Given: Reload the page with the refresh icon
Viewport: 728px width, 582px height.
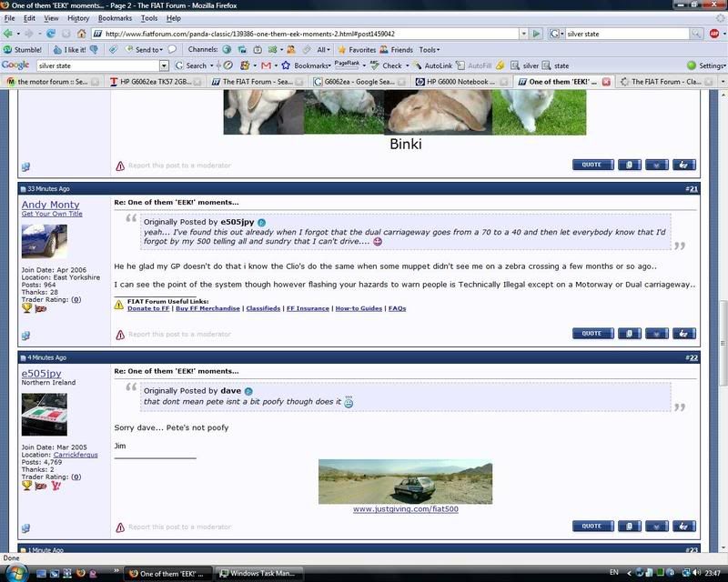Looking at the screenshot, I should (x=51, y=34).
